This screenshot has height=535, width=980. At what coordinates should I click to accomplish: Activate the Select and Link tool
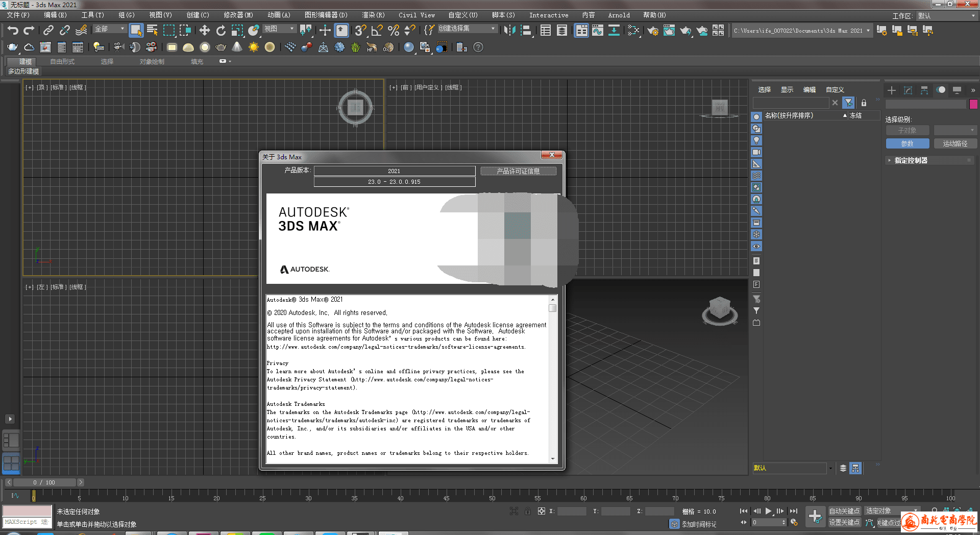tap(48, 31)
